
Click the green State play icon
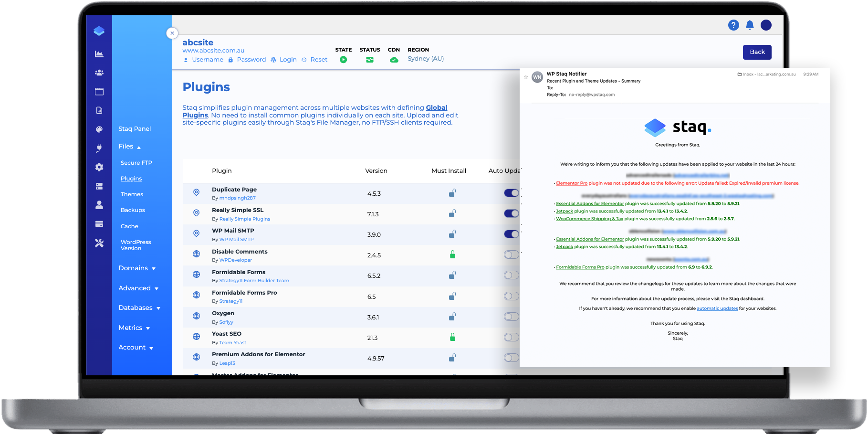[343, 60]
